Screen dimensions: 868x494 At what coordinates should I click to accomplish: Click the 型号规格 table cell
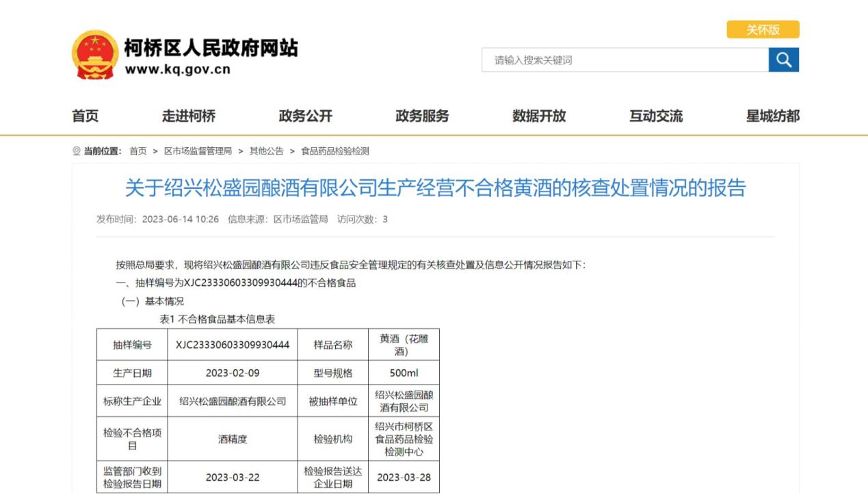333,374
